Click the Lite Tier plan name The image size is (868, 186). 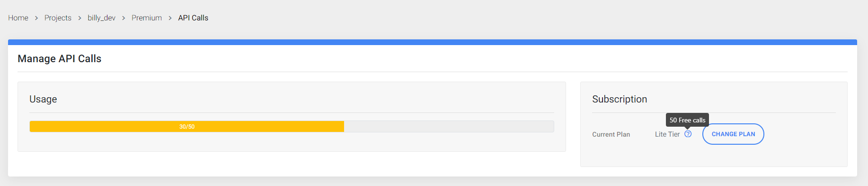click(x=667, y=134)
